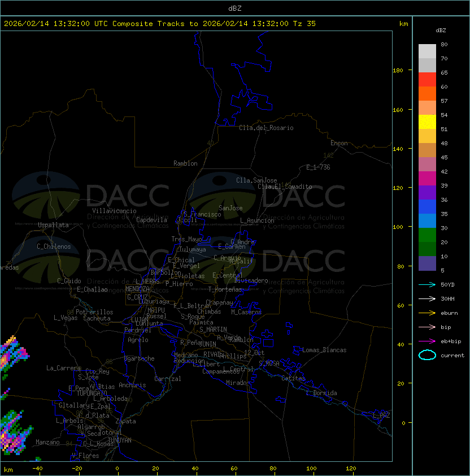Image resolution: width=470 pixels, height=476 pixels.
Task: Click the MENDOZA city label
Action: click(137, 289)
